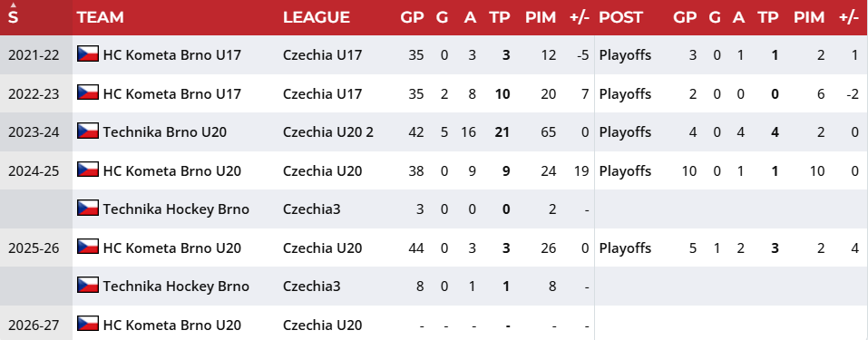This screenshot has height=340, width=868.
Task: Click the LEAGUE column header
Action: (316, 17)
